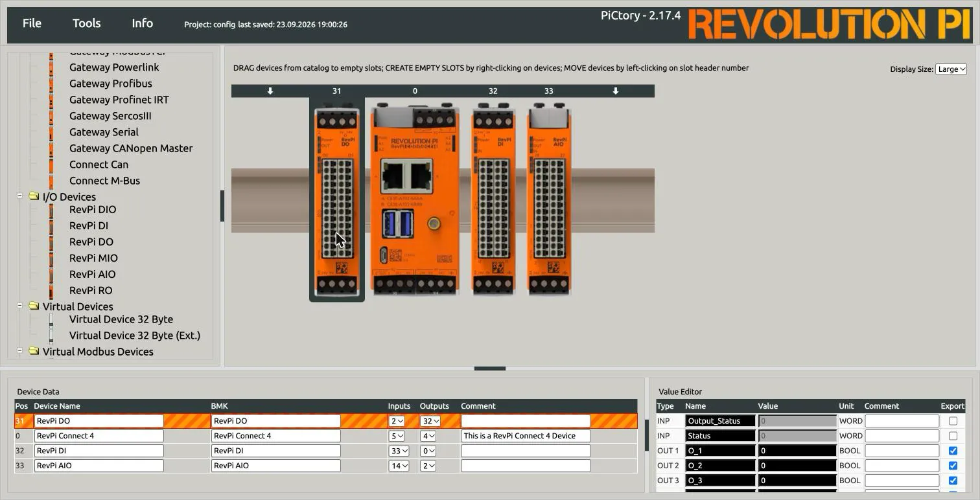
Task: Toggle Export checkbox for Output_Status
Action: tap(953, 421)
